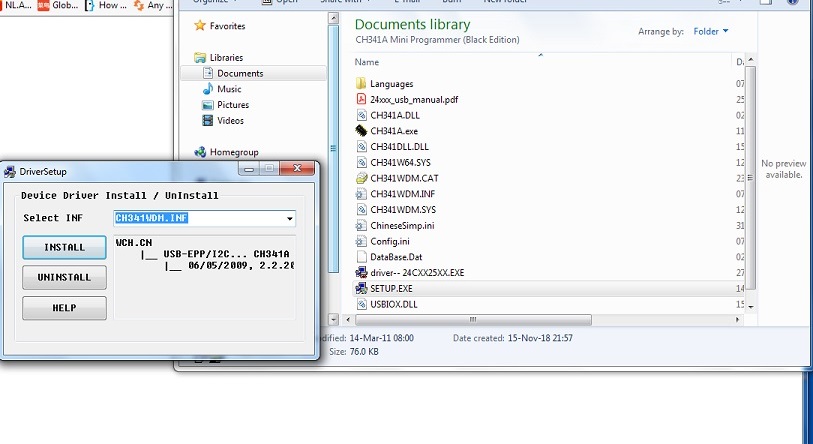The width and height of the screenshot is (813, 444).
Task: Select the CH341WDM.CAT catalog icon
Action: [361, 178]
